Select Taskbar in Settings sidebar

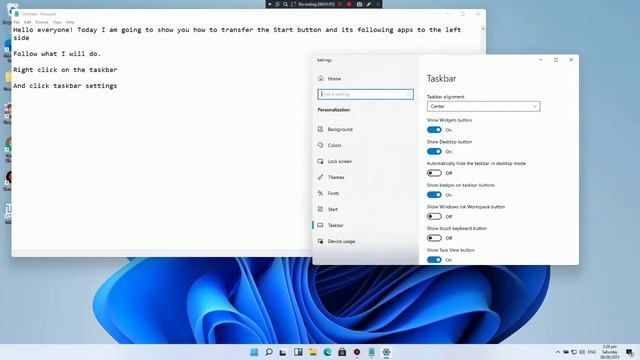click(x=336, y=225)
